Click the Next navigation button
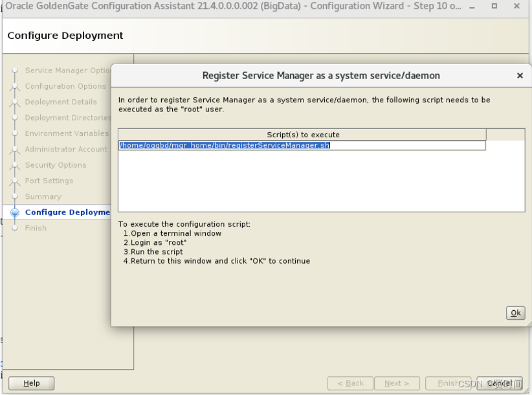 tap(397, 383)
